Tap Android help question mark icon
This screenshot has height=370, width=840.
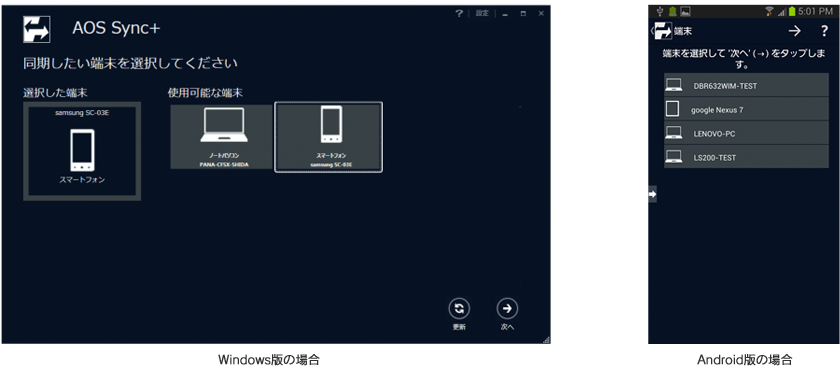[x=824, y=31]
